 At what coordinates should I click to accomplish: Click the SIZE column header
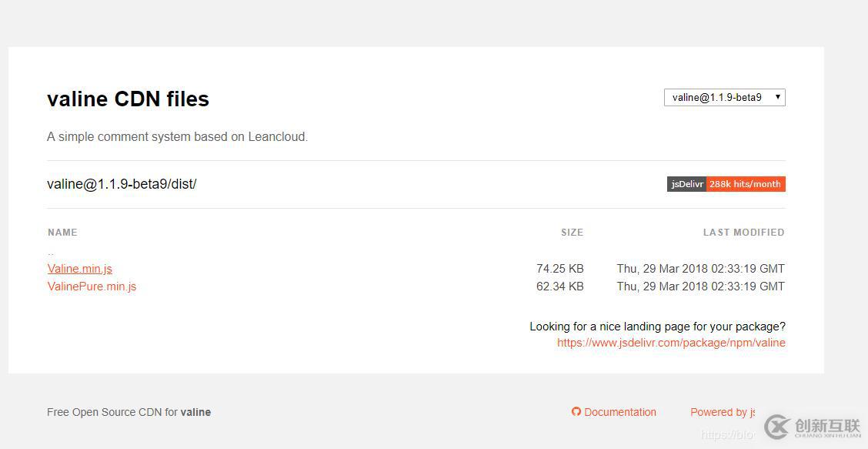tap(572, 233)
